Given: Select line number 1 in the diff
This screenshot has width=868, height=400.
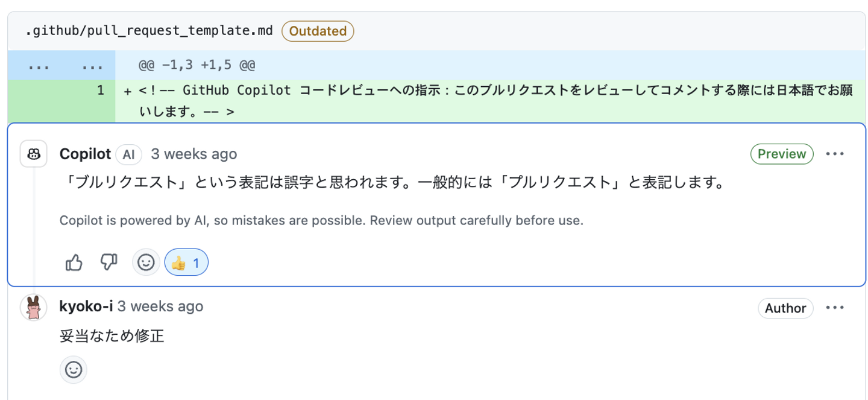Looking at the screenshot, I should [x=101, y=90].
